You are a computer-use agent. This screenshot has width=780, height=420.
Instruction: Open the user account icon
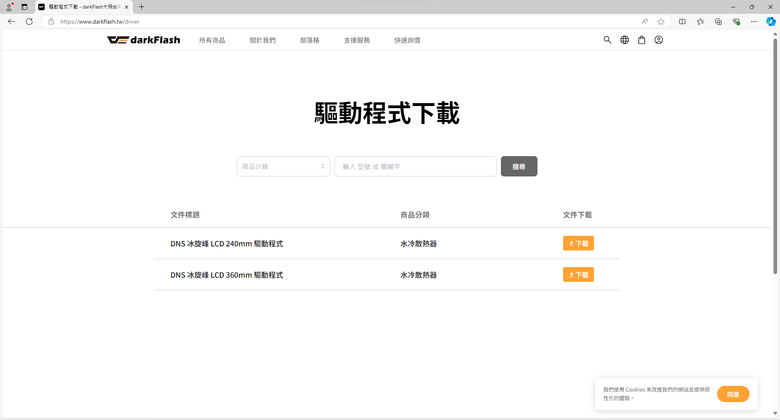coord(659,40)
